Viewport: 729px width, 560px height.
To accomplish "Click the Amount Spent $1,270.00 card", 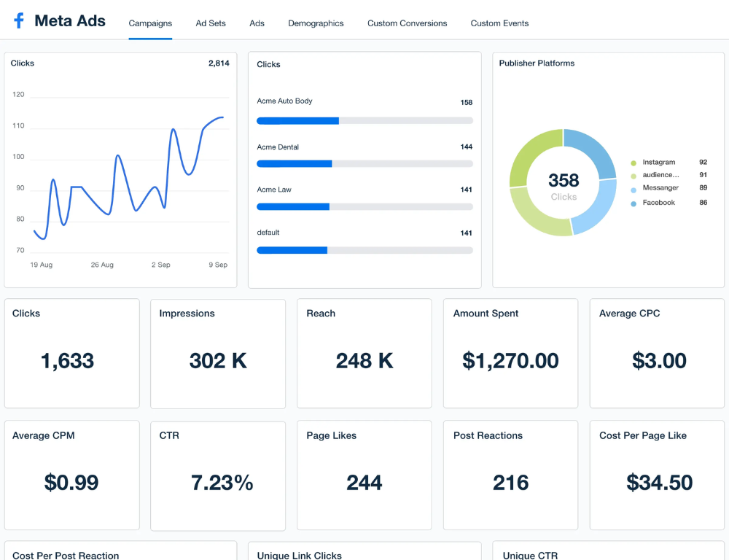I will pos(510,353).
